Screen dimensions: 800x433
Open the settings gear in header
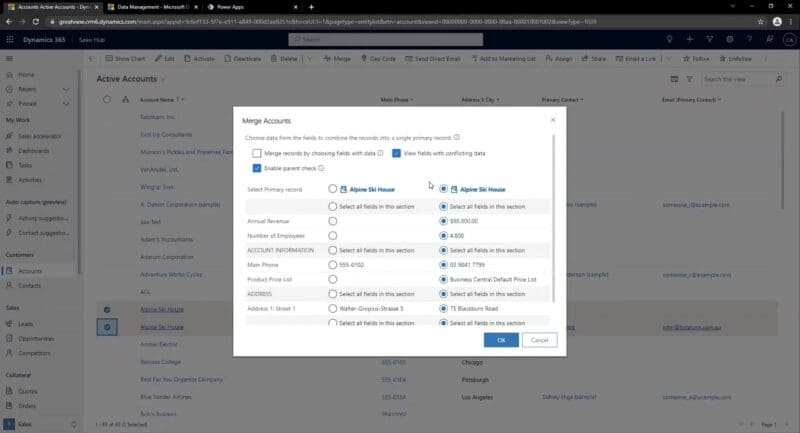tap(730, 39)
